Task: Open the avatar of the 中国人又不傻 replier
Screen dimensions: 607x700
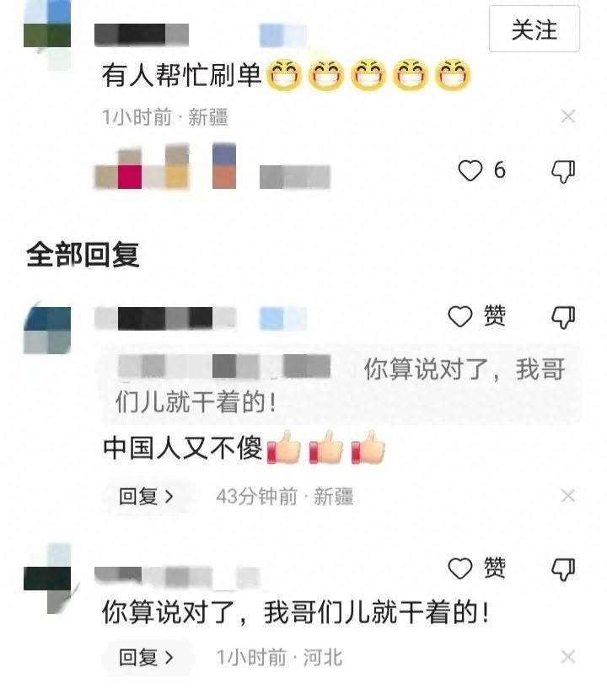Action: click(x=47, y=328)
